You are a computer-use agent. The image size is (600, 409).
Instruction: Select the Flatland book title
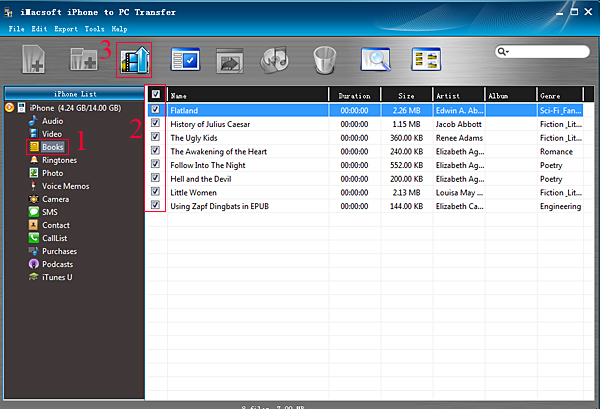[184, 111]
